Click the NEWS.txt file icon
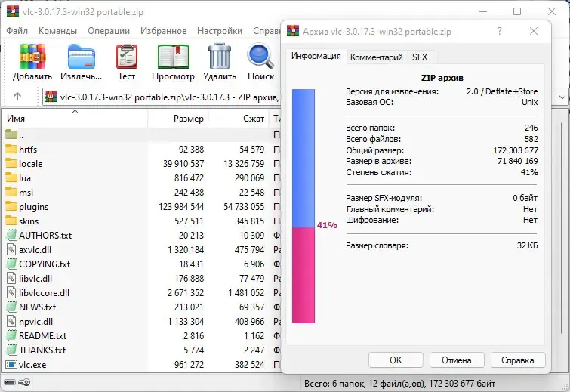570x392 pixels. pos(11,307)
